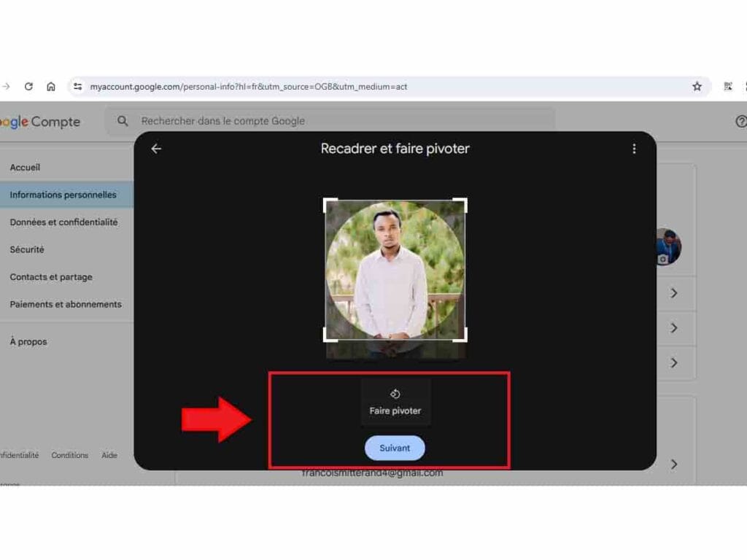This screenshot has height=560, width=747.
Task: Open the site information icon in the address bar
Action: point(77,86)
